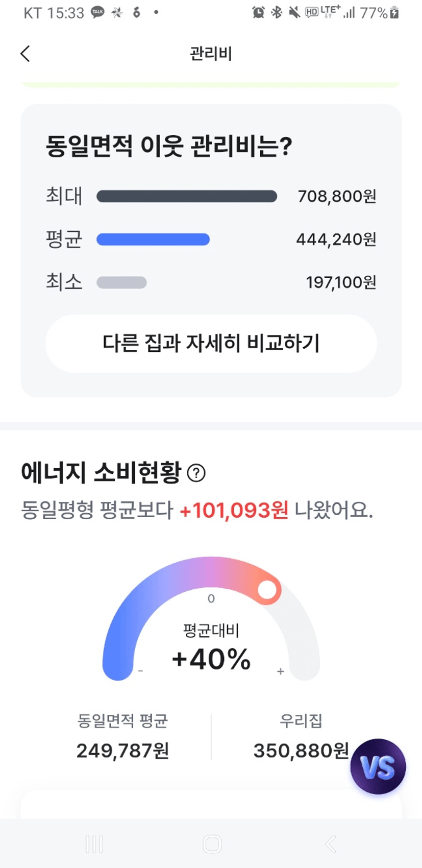Tap 동일면적 평균 249,787원 amount
422x868 pixels.
point(122,751)
